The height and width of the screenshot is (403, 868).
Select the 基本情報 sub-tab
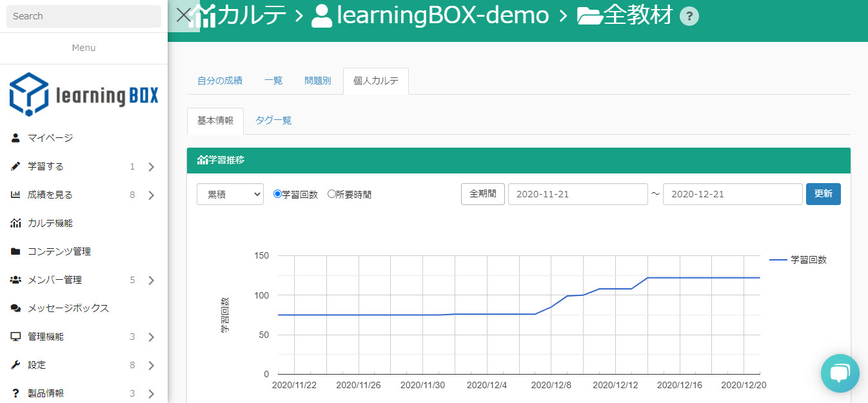[x=215, y=121]
